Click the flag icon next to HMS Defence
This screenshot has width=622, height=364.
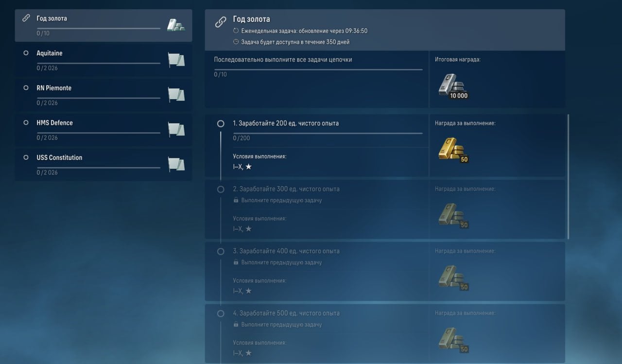(x=176, y=129)
